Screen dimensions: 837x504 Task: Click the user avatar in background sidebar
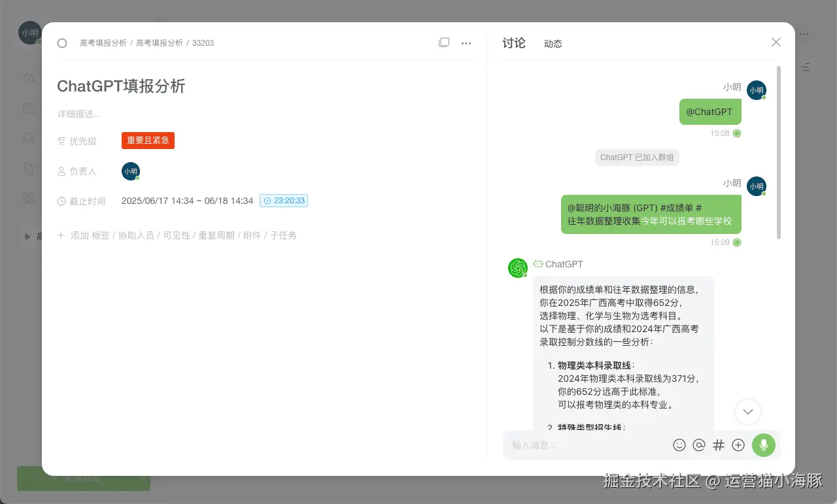point(29,33)
